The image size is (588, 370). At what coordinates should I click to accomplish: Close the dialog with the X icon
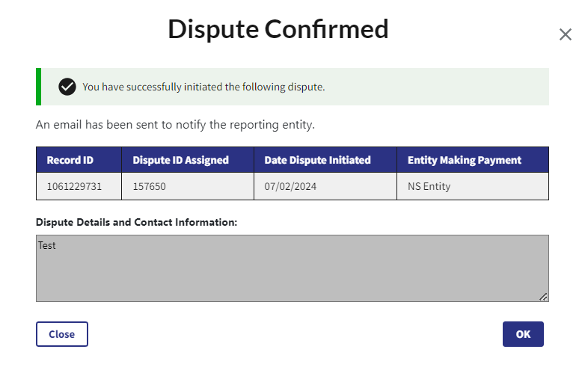pyautogui.click(x=565, y=34)
